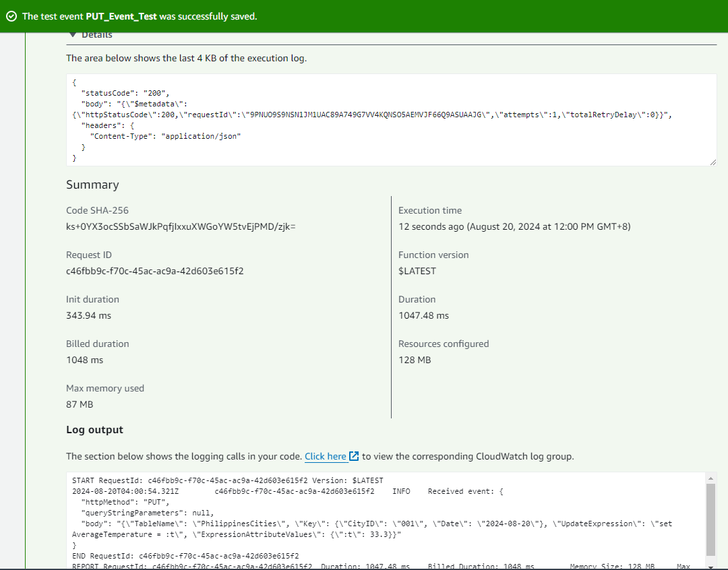Click the green success checkmark icon
Screen dimensions: 728x570
11,16
